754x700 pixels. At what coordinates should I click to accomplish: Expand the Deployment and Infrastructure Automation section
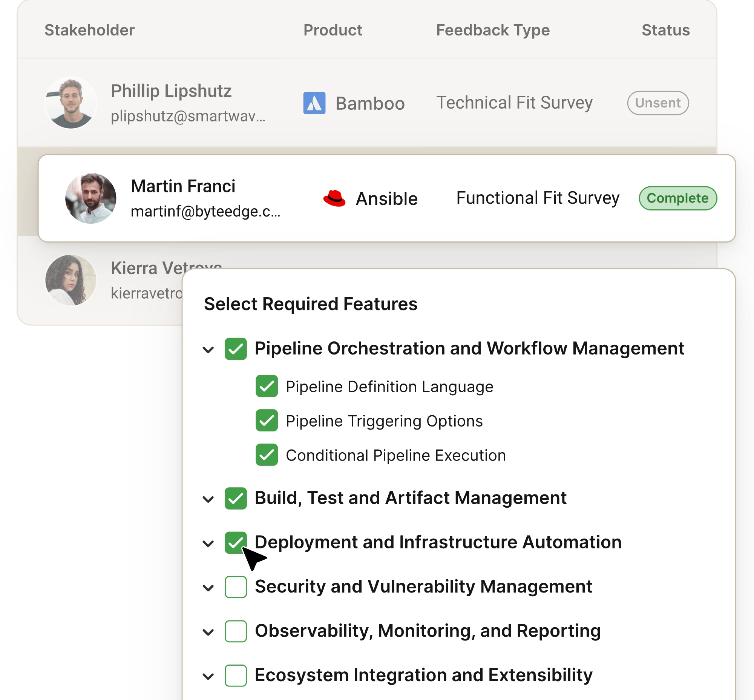click(x=207, y=542)
